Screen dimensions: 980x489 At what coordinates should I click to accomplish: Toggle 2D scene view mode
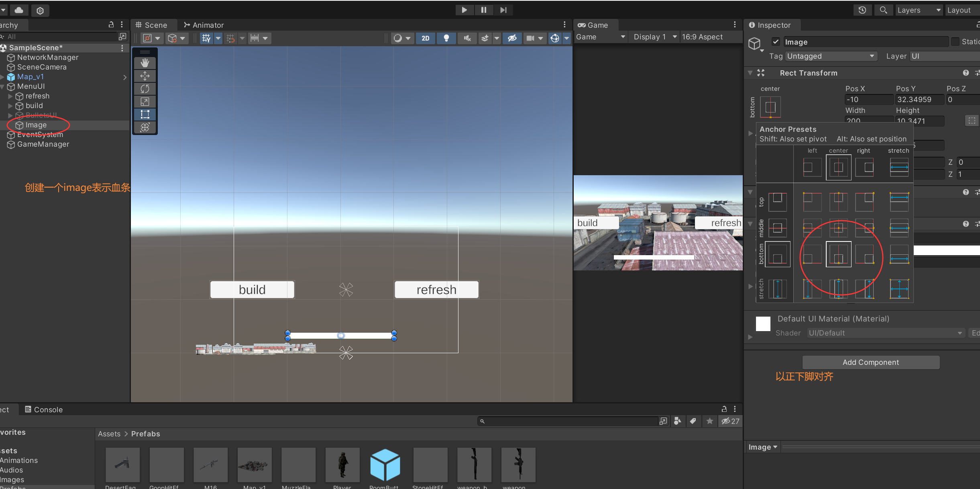tap(426, 38)
